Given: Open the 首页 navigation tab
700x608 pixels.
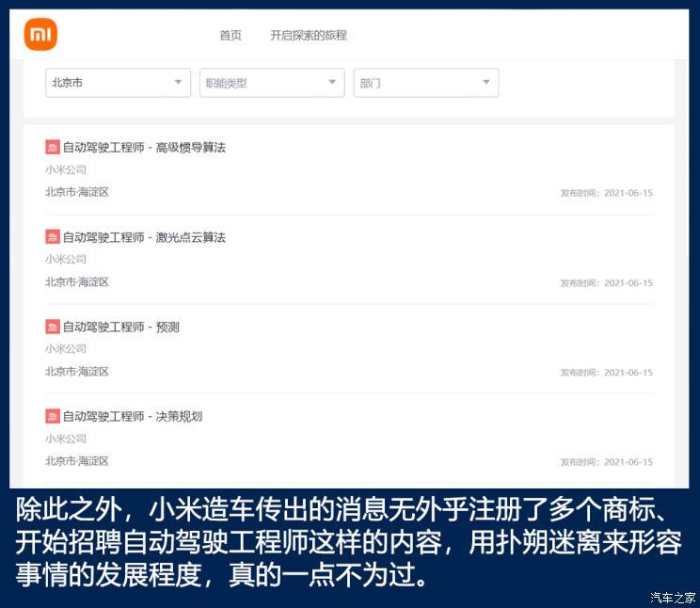Looking at the screenshot, I should pyautogui.click(x=231, y=35).
